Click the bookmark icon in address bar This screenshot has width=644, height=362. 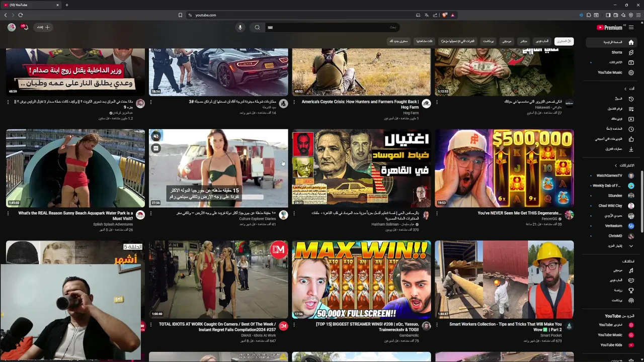click(x=180, y=15)
